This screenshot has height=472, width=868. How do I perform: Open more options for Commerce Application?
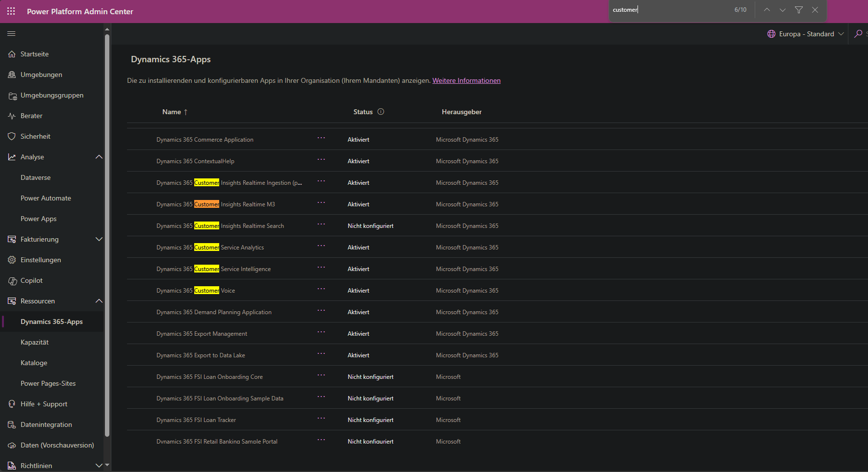point(321,138)
